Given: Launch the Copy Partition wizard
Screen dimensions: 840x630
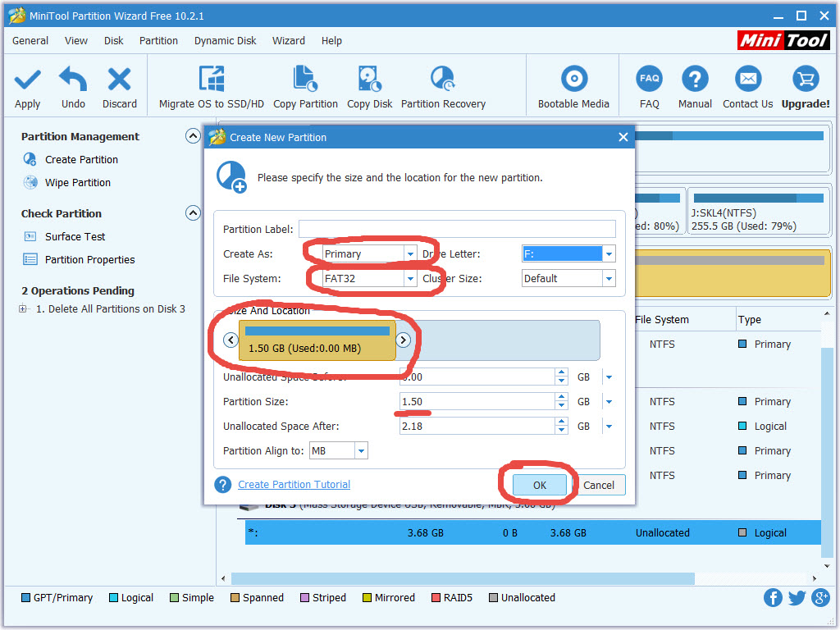Looking at the screenshot, I should click(x=305, y=80).
